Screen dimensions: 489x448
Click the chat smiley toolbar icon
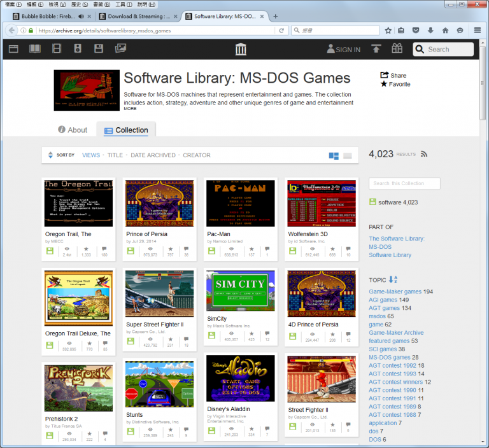point(460,31)
